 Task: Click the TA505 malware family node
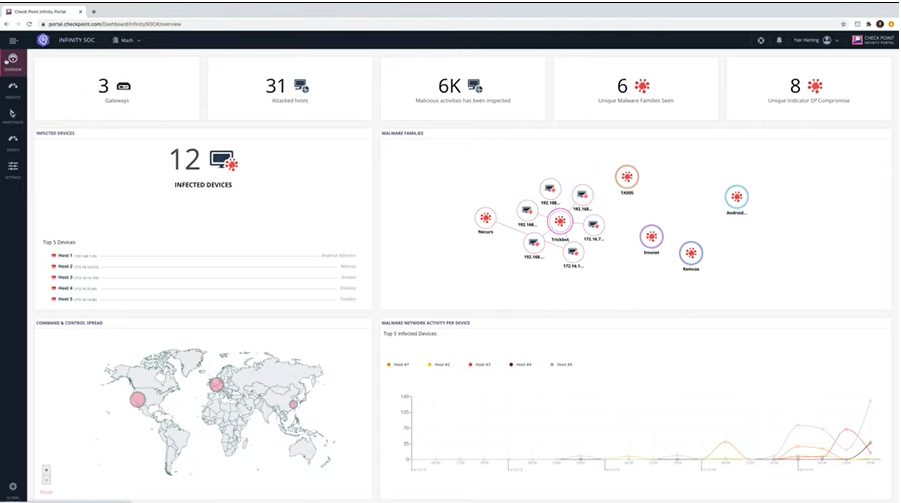[627, 177]
